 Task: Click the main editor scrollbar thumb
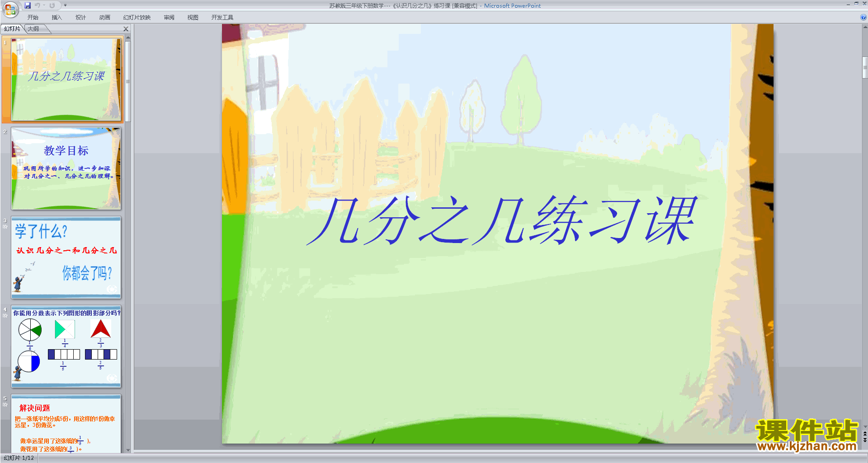pos(865,68)
